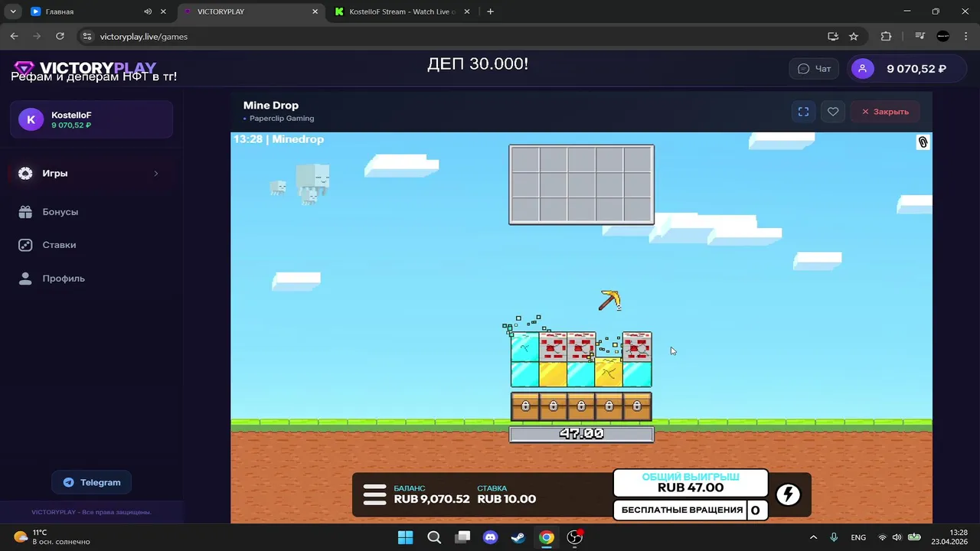This screenshot has height=551, width=980.
Task: Click the VICTORYPLAY logo
Action: pos(86,68)
